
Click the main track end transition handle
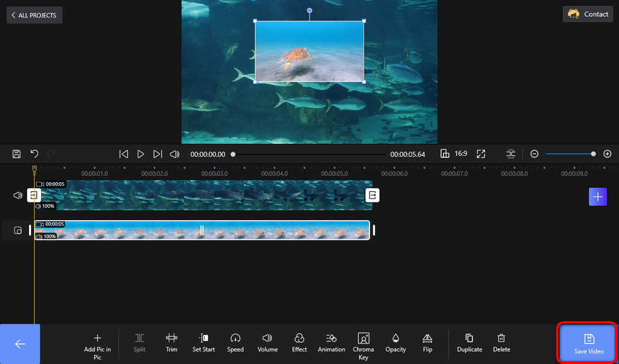(372, 195)
